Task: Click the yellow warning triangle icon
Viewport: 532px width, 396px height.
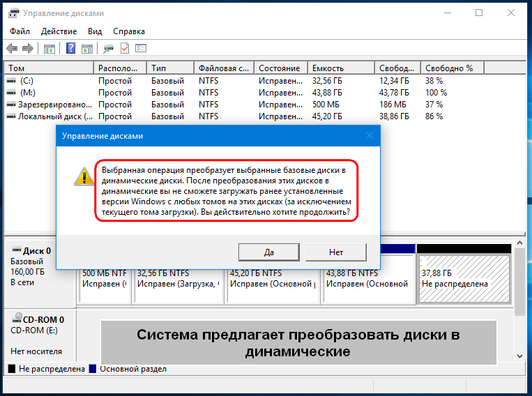Action: pyautogui.click(x=84, y=176)
